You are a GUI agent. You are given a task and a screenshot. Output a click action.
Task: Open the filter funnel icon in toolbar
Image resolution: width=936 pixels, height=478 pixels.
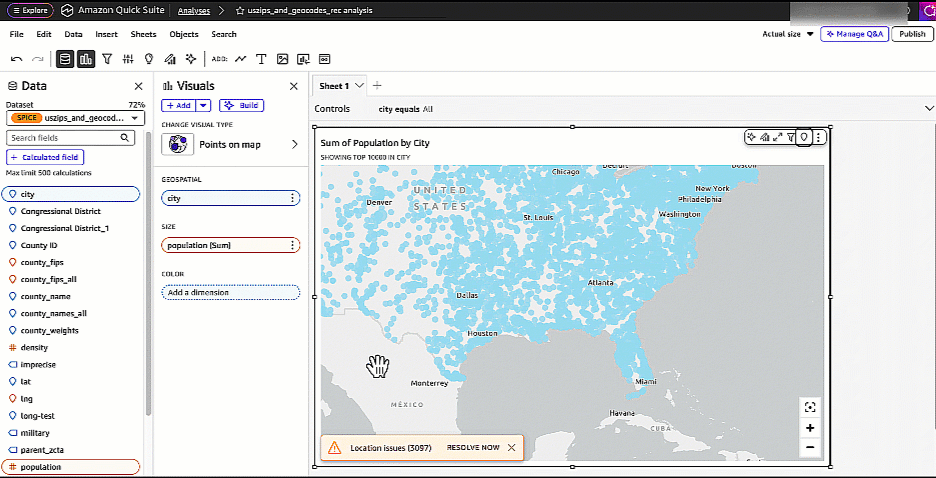coord(107,59)
